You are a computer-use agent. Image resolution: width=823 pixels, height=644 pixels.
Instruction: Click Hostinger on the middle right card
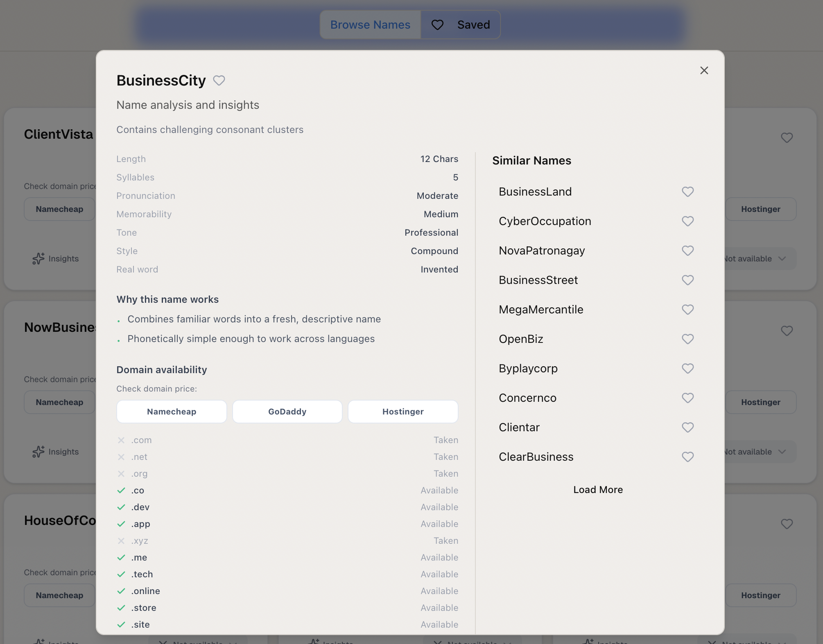pyautogui.click(x=761, y=402)
